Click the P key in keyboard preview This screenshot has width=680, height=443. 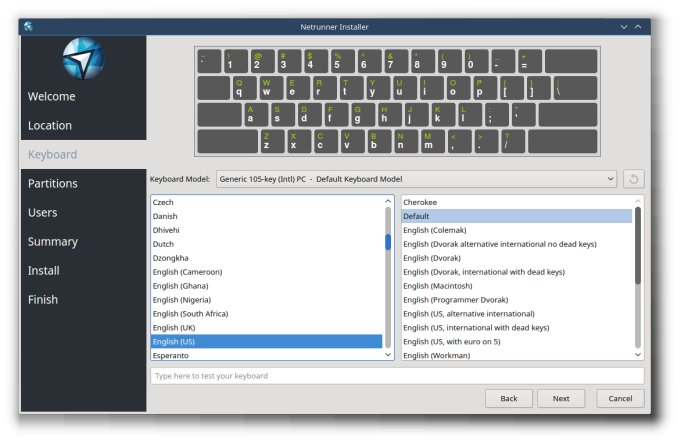coord(485,88)
